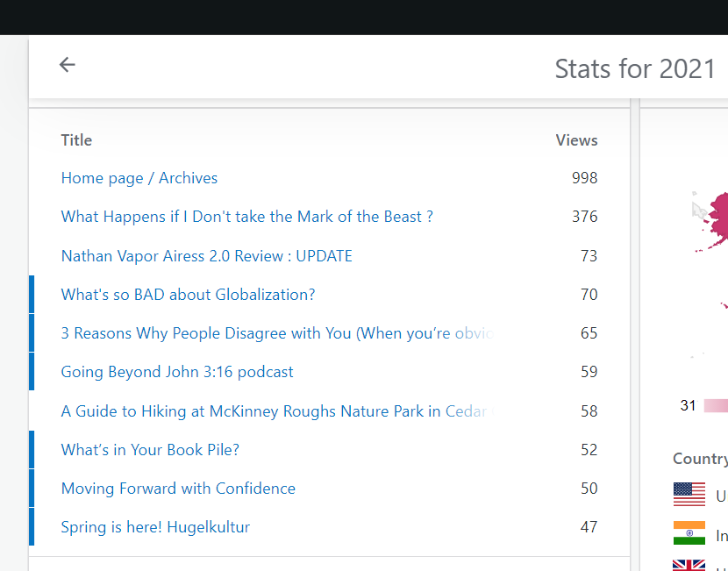
Task: Click the Country column heading
Action: point(700,459)
